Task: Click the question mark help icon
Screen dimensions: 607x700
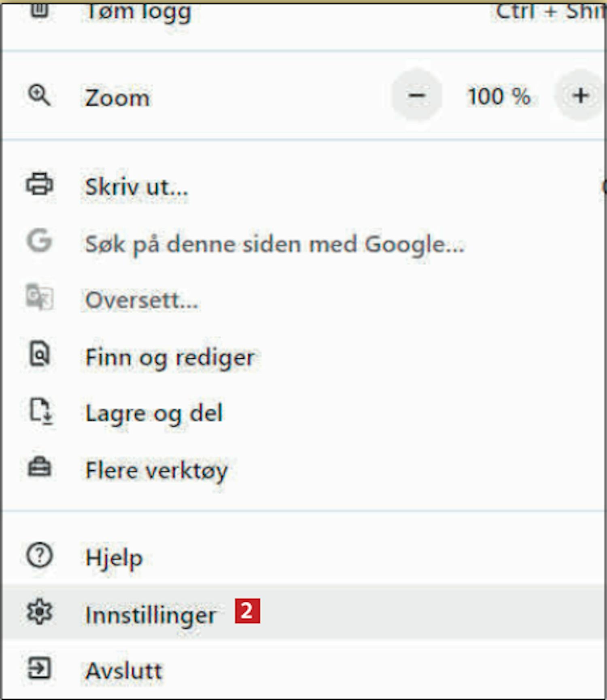Action: [x=39, y=555]
